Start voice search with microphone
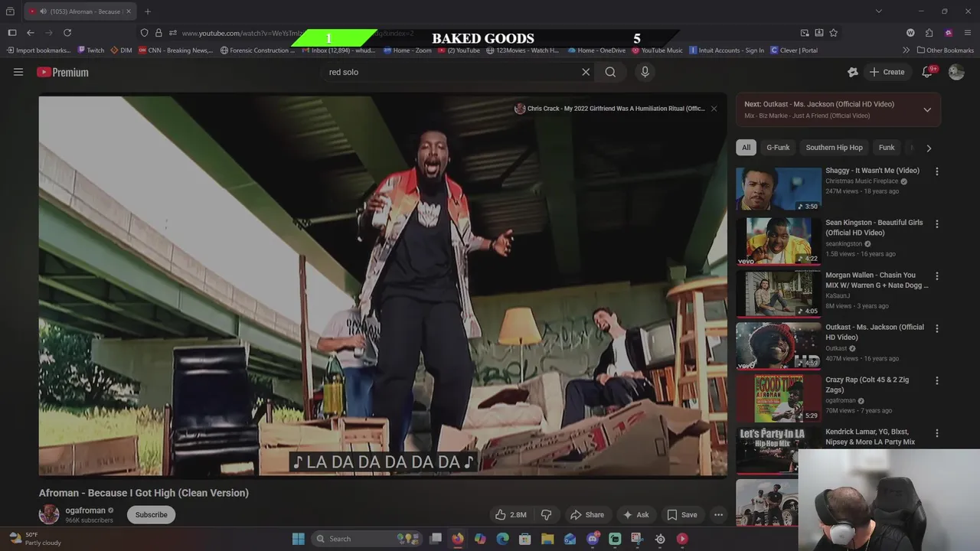Viewport: 980px width, 551px height. [645, 72]
